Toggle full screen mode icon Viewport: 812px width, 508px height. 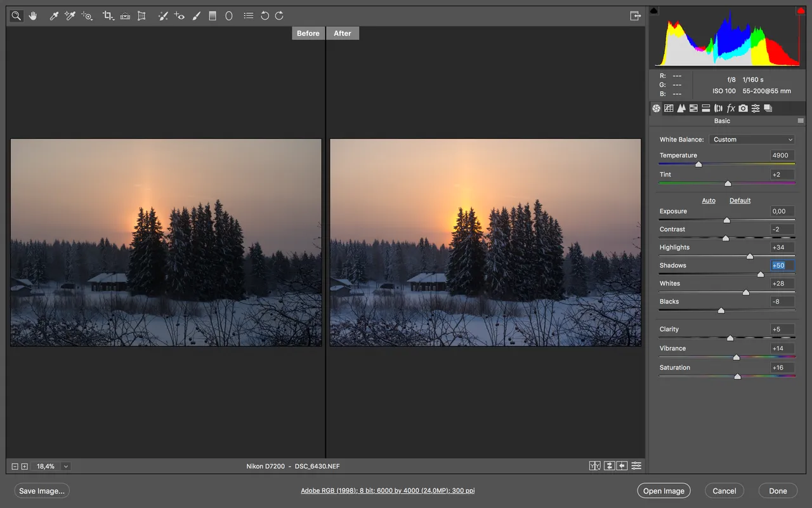click(x=635, y=16)
